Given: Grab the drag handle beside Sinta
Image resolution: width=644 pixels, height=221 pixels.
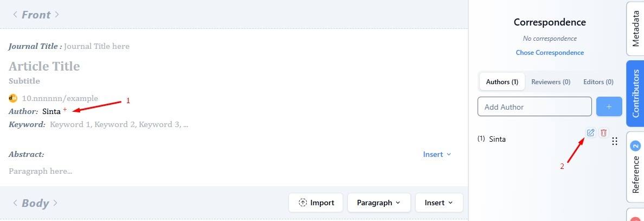Looking at the screenshot, I should (614, 141).
